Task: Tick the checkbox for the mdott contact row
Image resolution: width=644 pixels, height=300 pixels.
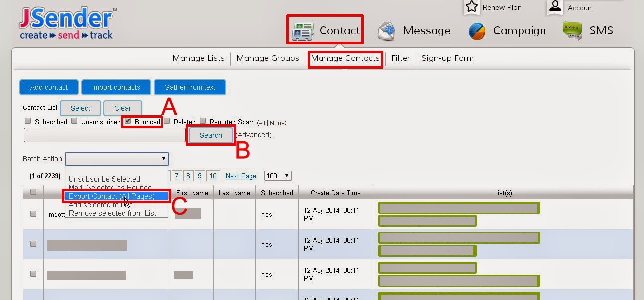Action: point(33,214)
